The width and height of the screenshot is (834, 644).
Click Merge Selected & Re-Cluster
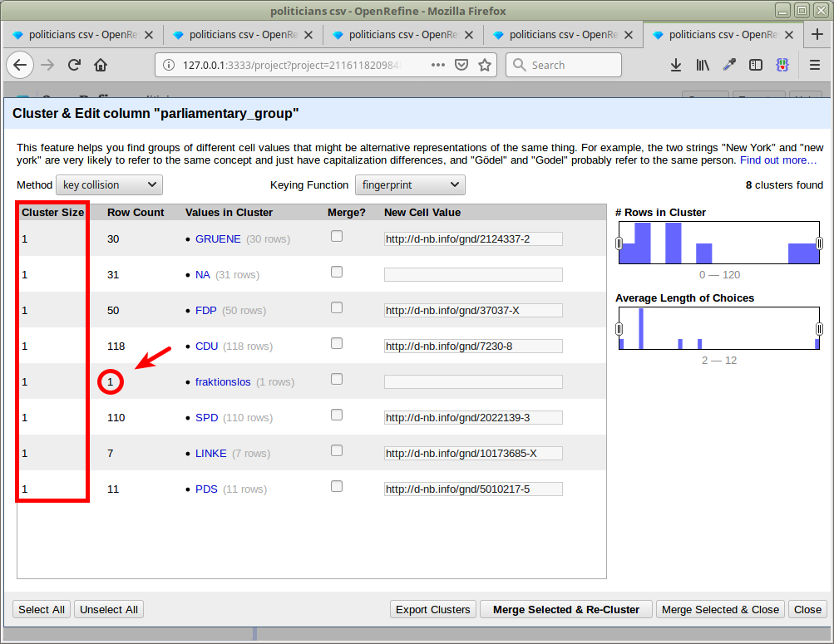[566, 609]
